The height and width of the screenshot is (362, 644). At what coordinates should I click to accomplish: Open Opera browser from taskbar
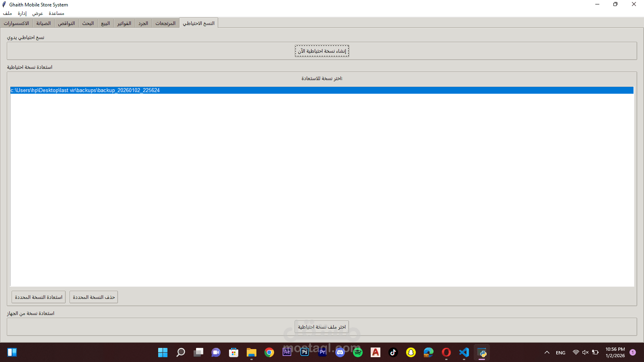click(446, 353)
